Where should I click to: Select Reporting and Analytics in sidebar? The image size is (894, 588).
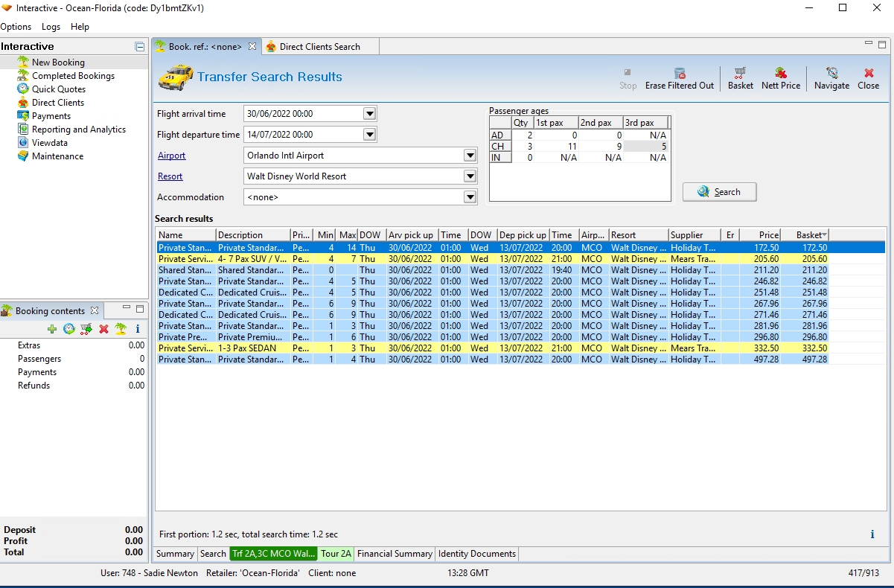(x=79, y=130)
